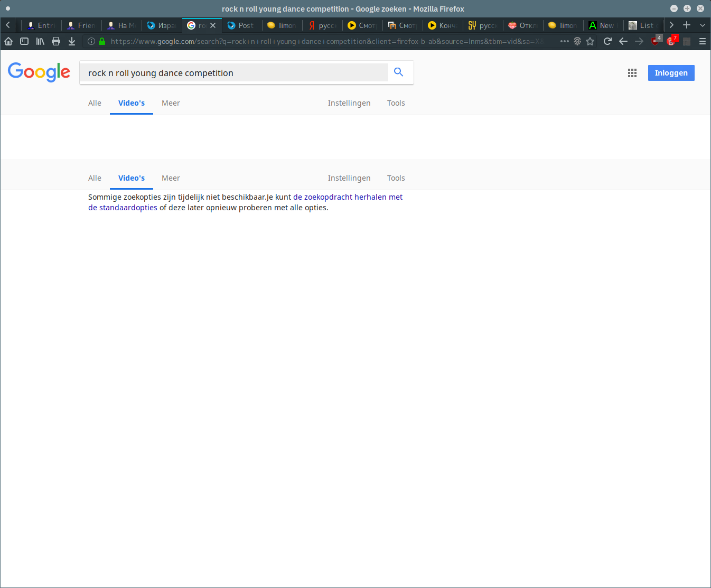The height and width of the screenshot is (588, 711).
Task: Switch to the List tab
Action: (x=643, y=25)
